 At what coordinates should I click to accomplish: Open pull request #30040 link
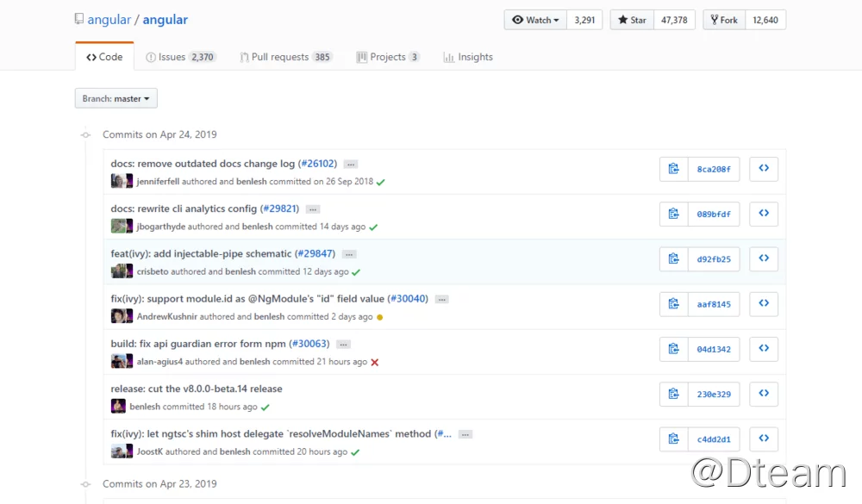click(x=408, y=298)
